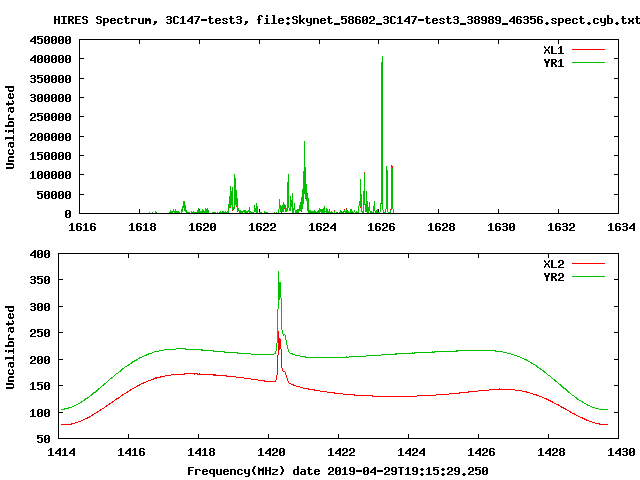Click the 450000 y-axis tick label
The image size is (640, 480).
[x=50, y=40]
